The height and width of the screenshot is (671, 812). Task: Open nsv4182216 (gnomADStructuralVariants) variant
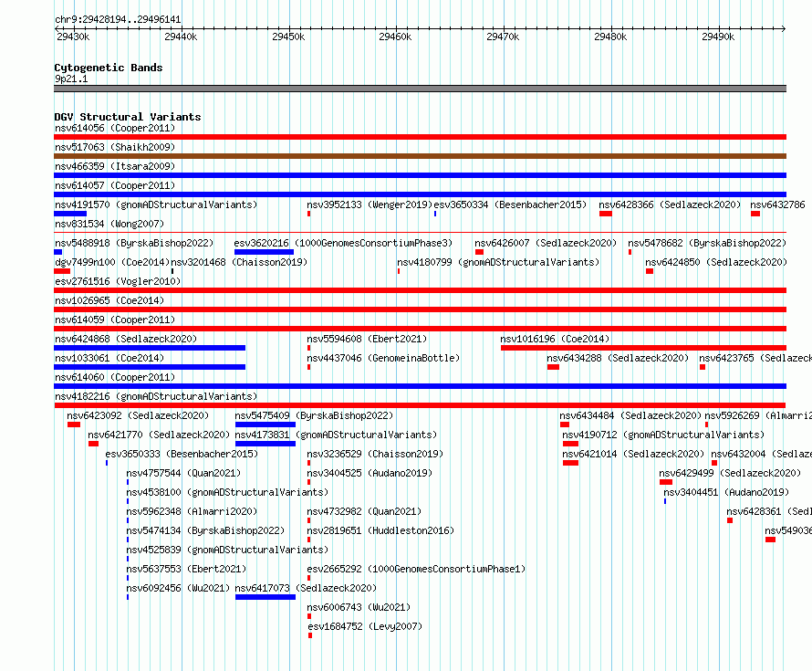point(156,396)
